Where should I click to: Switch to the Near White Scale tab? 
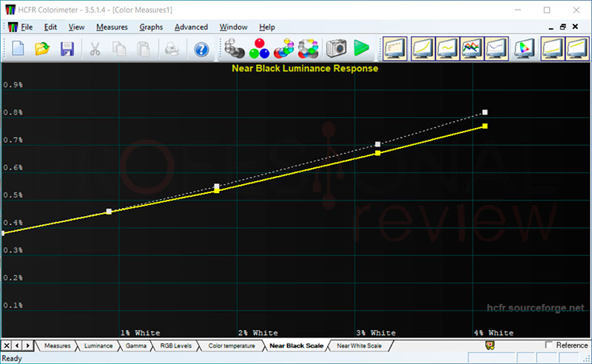359,346
